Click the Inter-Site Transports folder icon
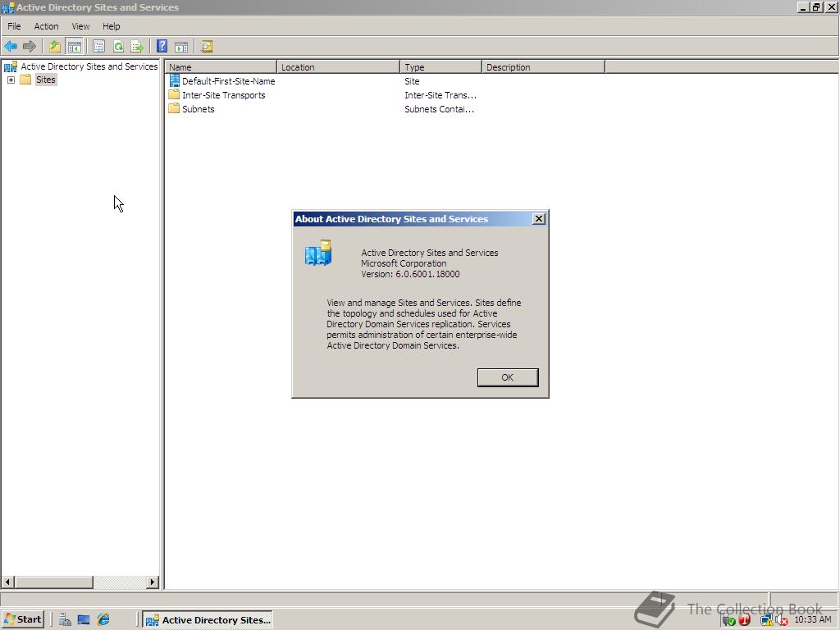840x630 pixels. pos(174,95)
